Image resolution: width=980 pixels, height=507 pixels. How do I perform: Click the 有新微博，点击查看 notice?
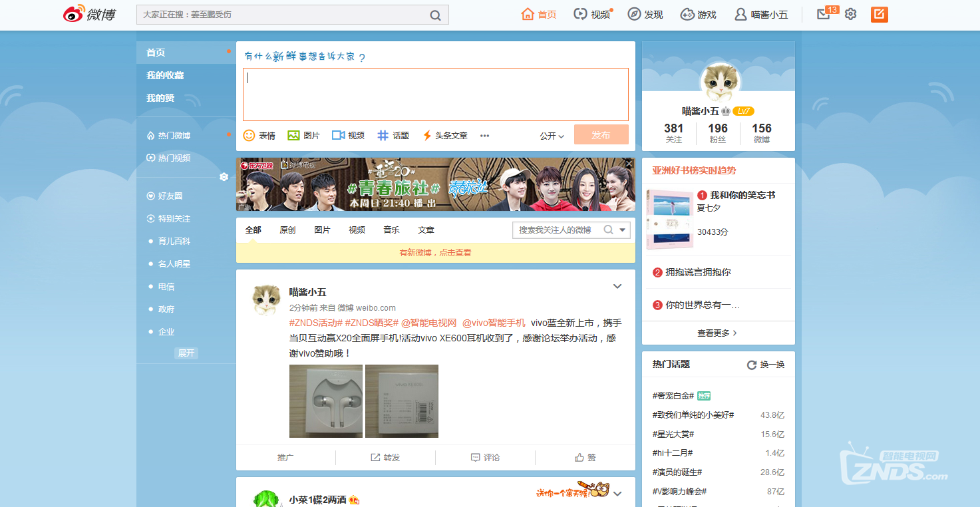(435, 253)
